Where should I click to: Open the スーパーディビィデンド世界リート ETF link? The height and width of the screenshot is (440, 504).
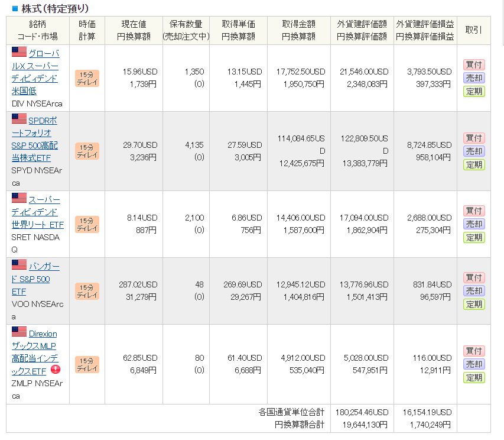click(38, 212)
